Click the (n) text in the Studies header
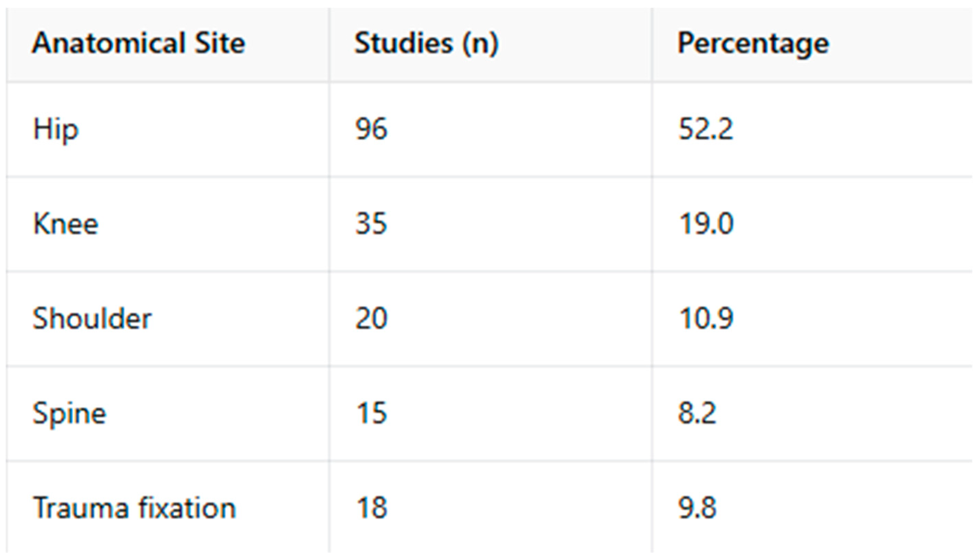The width and height of the screenshot is (980, 560). 481,43
